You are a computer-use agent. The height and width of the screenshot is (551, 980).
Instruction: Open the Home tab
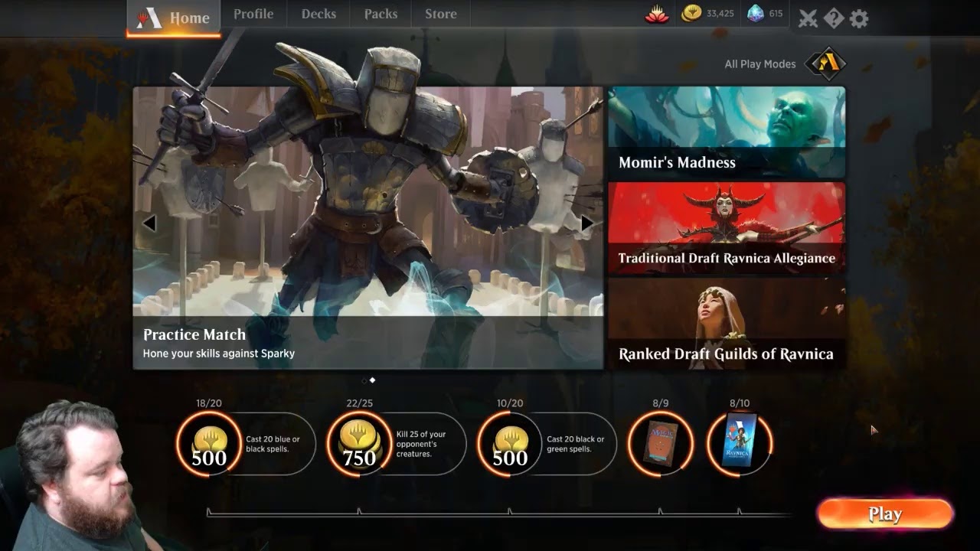pos(174,18)
